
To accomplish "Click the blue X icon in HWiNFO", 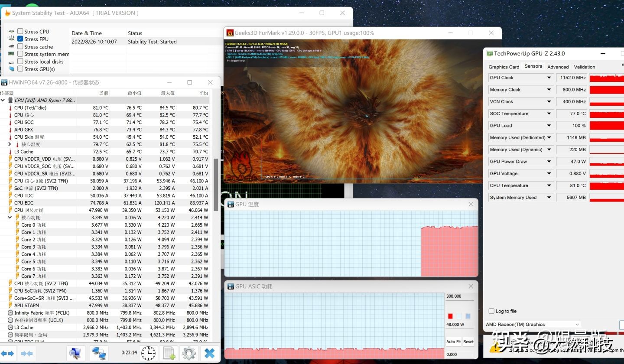I will tap(210, 353).
